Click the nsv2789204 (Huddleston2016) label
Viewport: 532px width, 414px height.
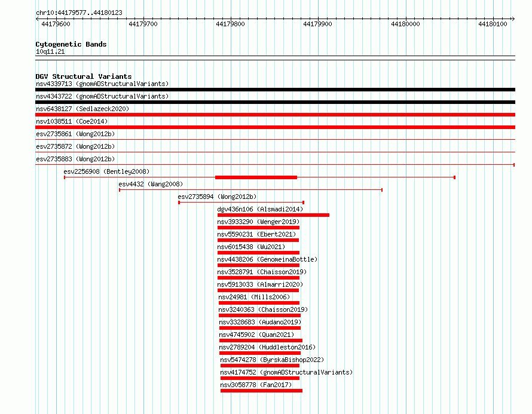(x=267, y=347)
